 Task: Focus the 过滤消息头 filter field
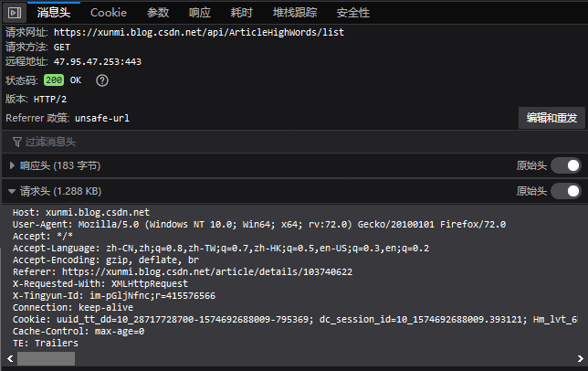tap(294, 142)
